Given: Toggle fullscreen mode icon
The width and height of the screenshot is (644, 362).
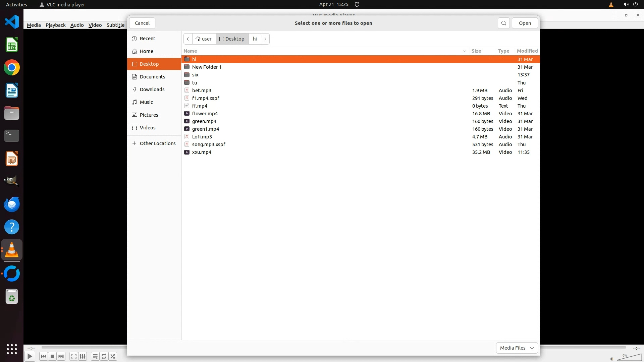Looking at the screenshot, I should click(x=74, y=356).
